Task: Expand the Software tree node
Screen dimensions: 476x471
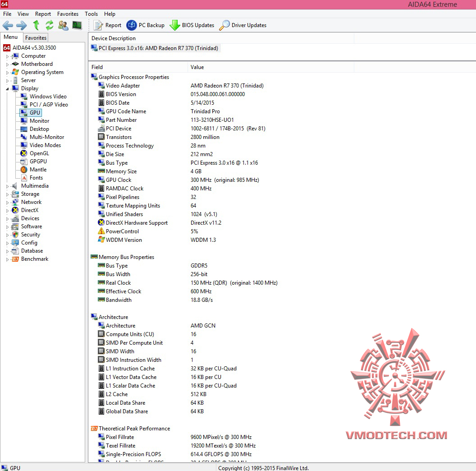Action: (x=7, y=227)
